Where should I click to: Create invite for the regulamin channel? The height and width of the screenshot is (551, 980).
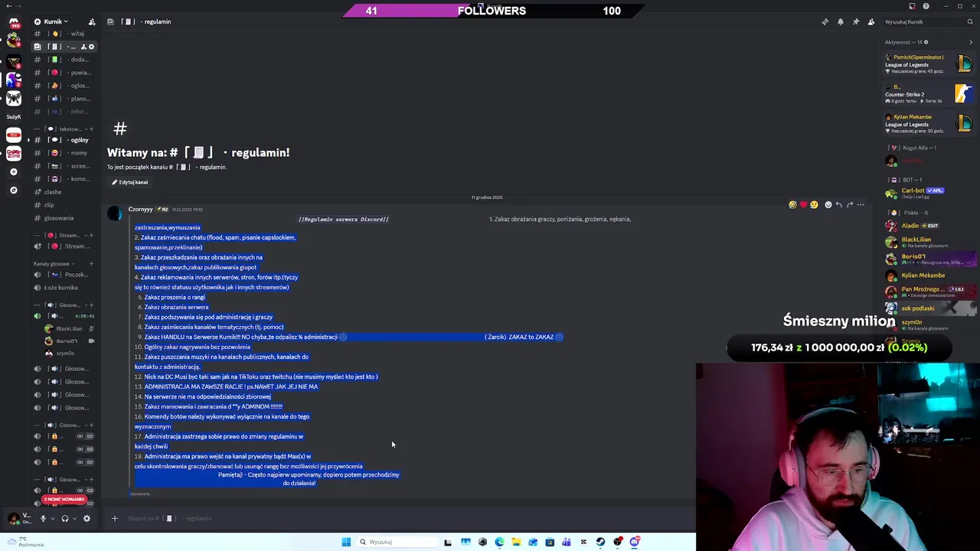83,47
